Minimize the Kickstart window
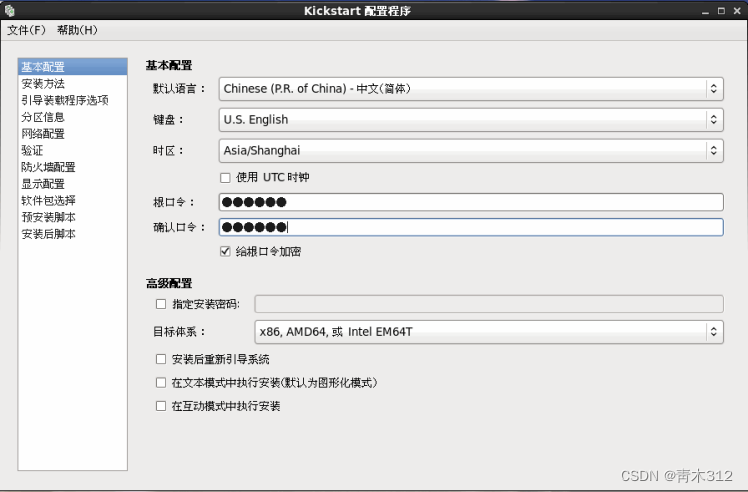Viewport: 748px width, 492px height. click(706, 11)
